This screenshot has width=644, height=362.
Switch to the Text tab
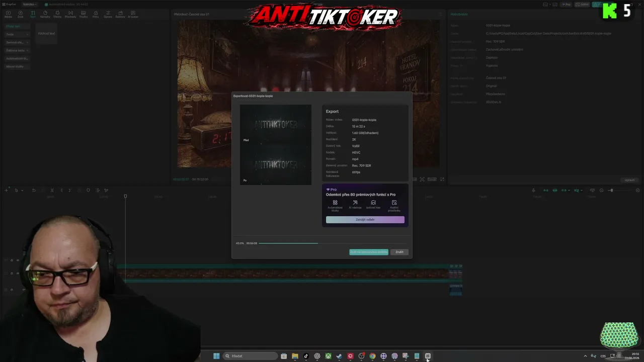pyautogui.click(x=33, y=14)
